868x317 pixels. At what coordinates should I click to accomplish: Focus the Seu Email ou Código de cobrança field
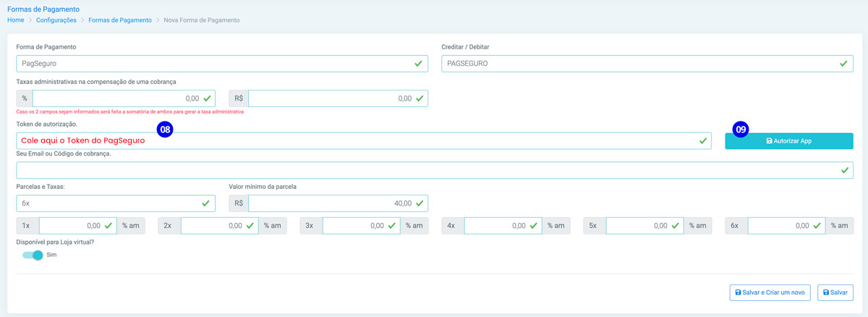[435, 170]
